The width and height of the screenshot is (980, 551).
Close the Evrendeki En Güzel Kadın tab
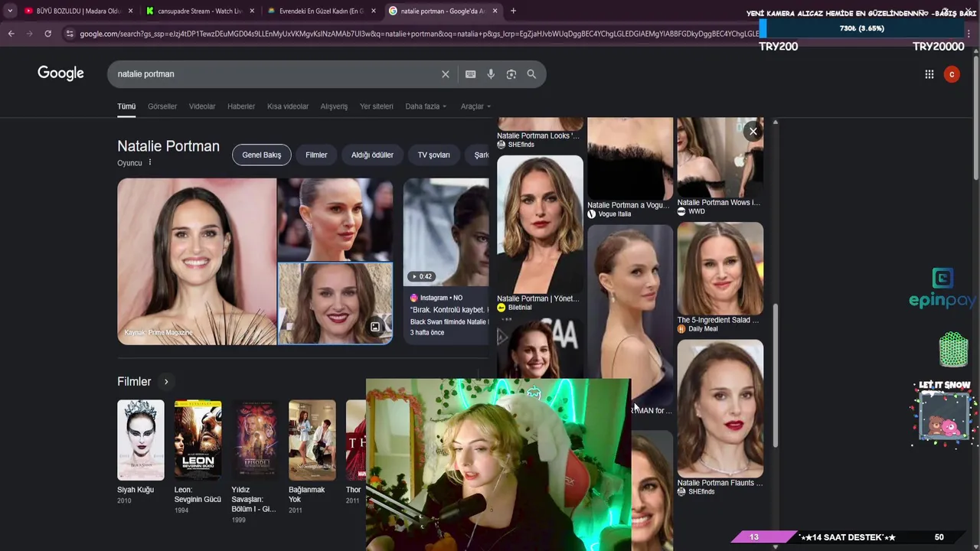(x=374, y=11)
